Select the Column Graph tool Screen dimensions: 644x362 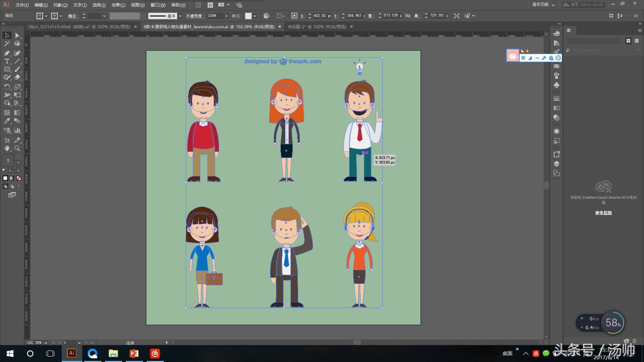click(17, 130)
